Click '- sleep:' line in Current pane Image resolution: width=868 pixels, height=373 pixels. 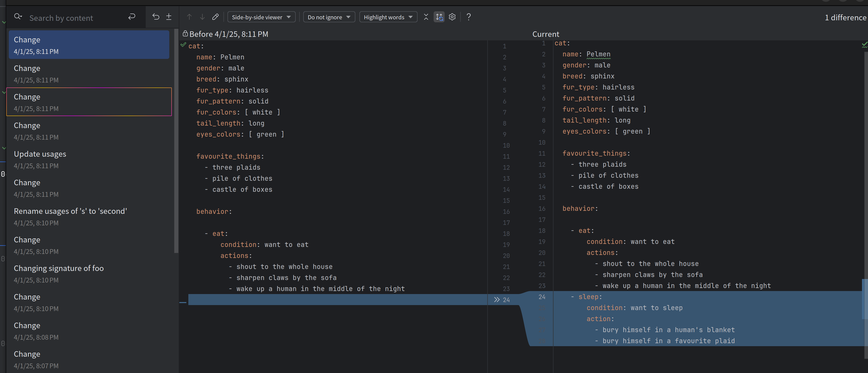[586, 297]
